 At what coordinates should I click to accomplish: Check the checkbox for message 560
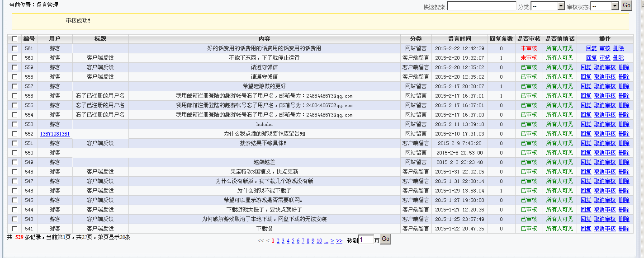tap(15, 58)
